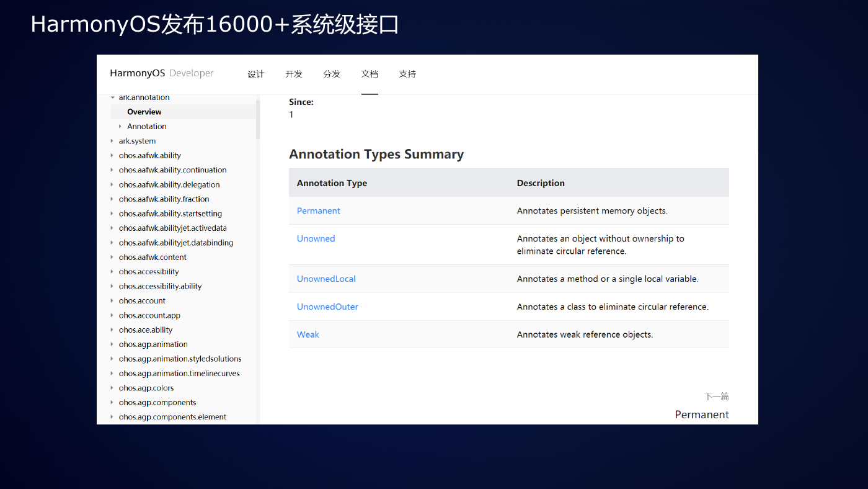Click 'Annotates persistent memory objects.' cell

coord(592,211)
